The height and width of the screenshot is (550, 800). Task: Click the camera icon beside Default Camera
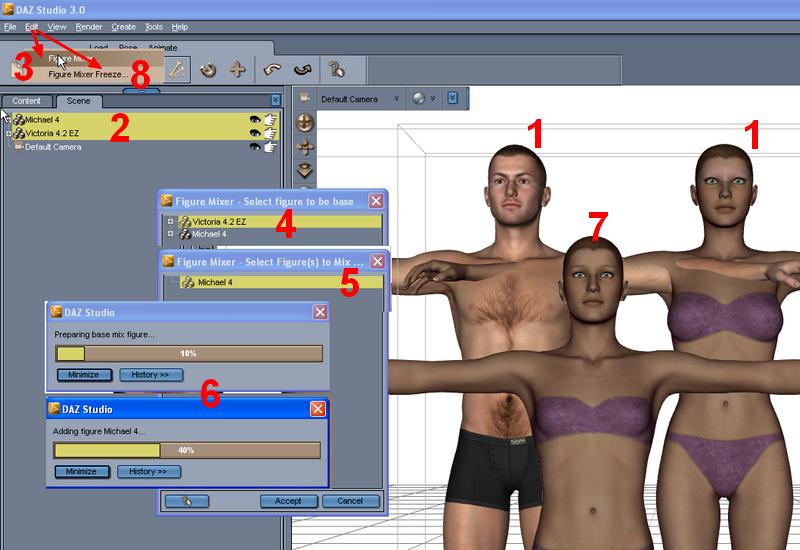[x=305, y=98]
